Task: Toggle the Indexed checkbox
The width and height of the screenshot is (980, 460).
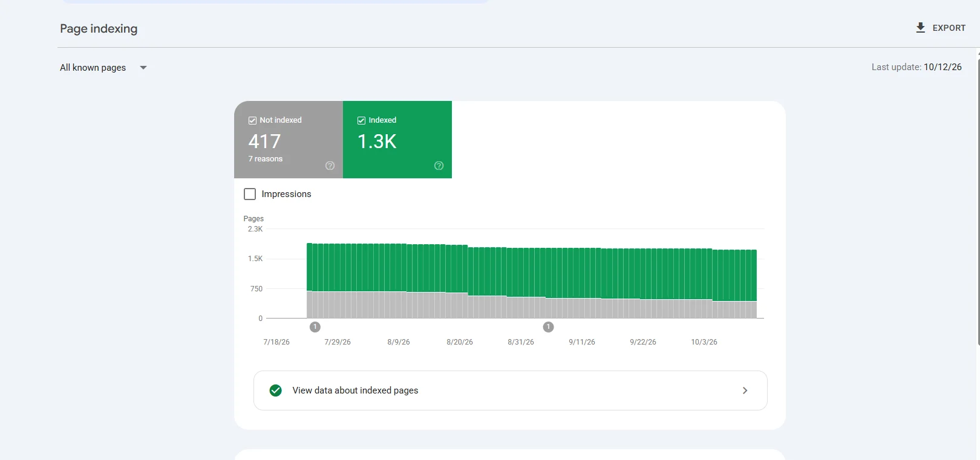Action: point(361,120)
